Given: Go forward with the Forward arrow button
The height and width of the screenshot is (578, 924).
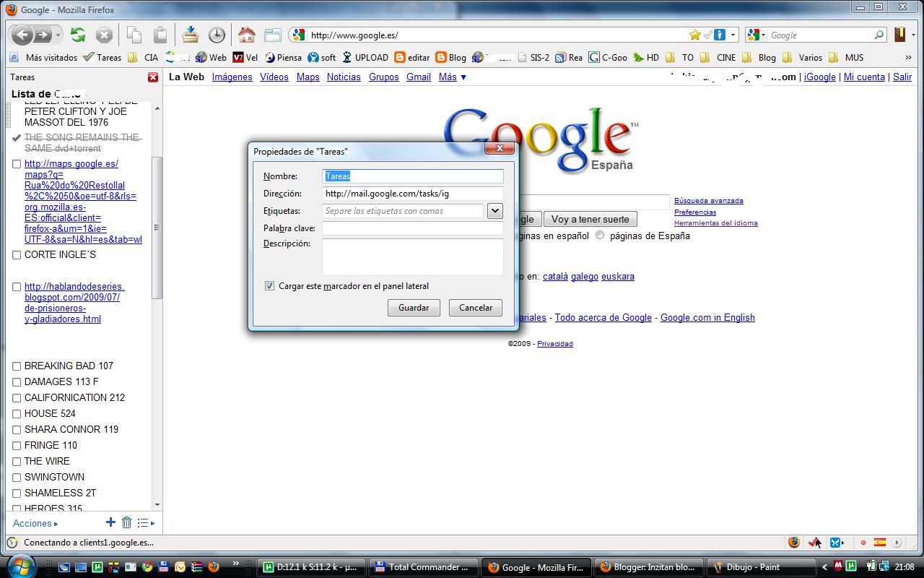Looking at the screenshot, I should [43, 35].
